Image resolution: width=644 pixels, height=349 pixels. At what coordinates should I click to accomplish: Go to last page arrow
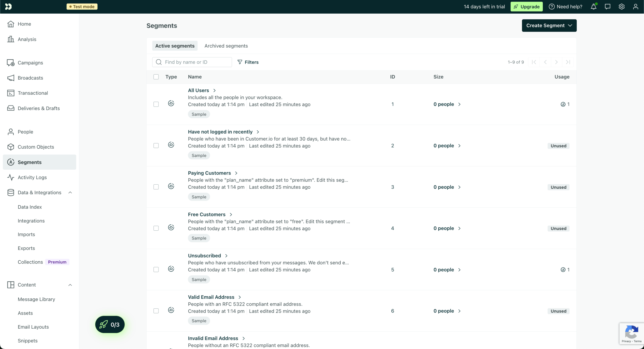pos(568,62)
